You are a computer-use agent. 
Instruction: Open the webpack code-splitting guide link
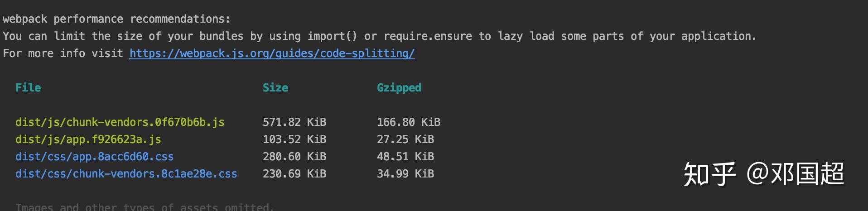272,53
